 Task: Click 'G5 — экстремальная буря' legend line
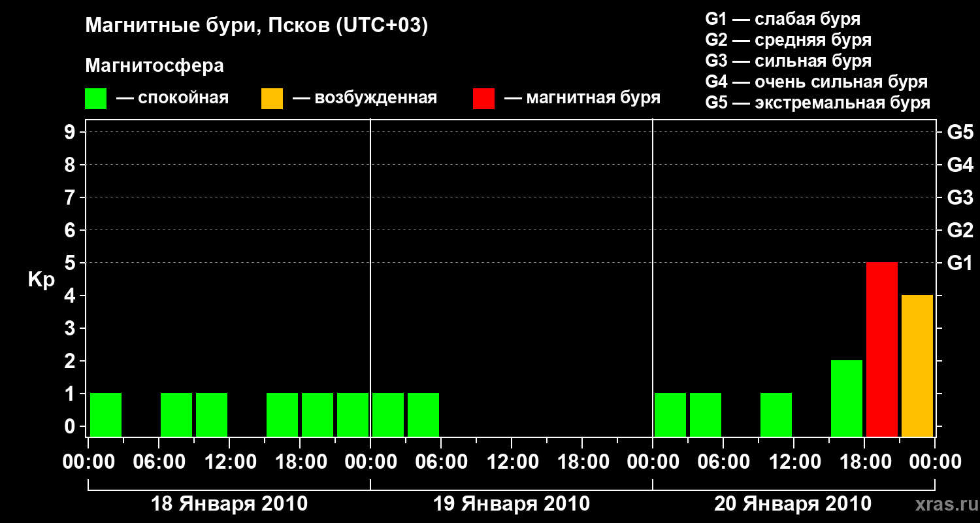click(818, 103)
